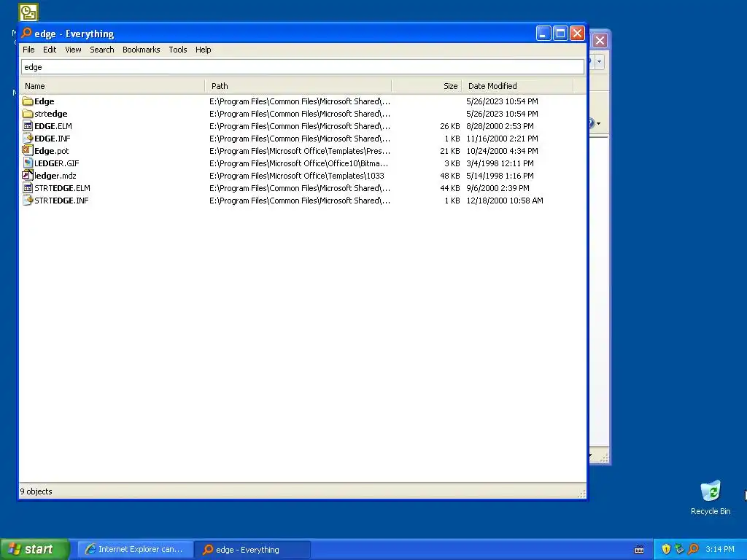Click the file name STRTEDGE.INF
747x560 pixels.
pos(61,201)
